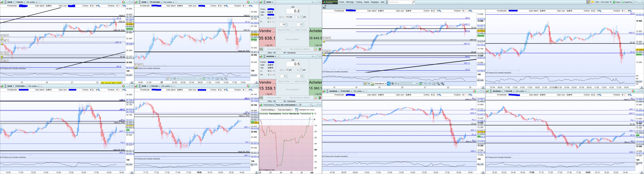
Task: Open the Aide menu
Action: point(382,2)
